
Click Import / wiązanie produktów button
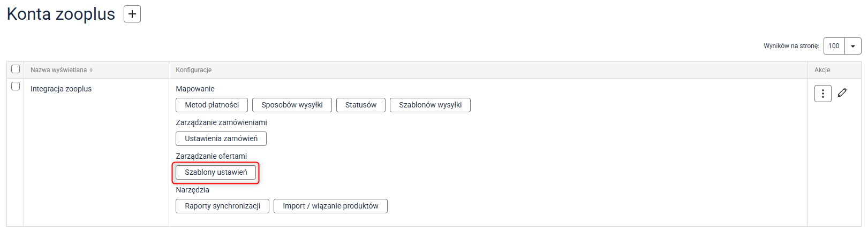coord(330,206)
